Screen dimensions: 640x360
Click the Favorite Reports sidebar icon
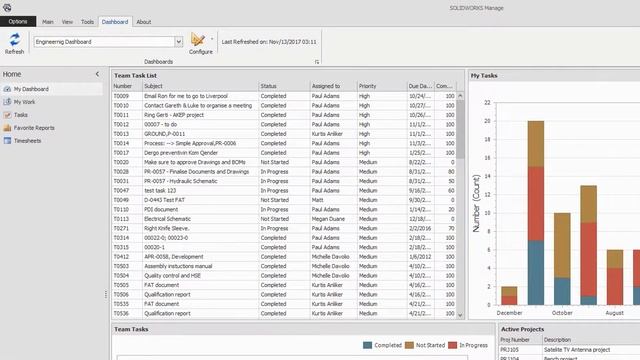click(x=7, y=128)
